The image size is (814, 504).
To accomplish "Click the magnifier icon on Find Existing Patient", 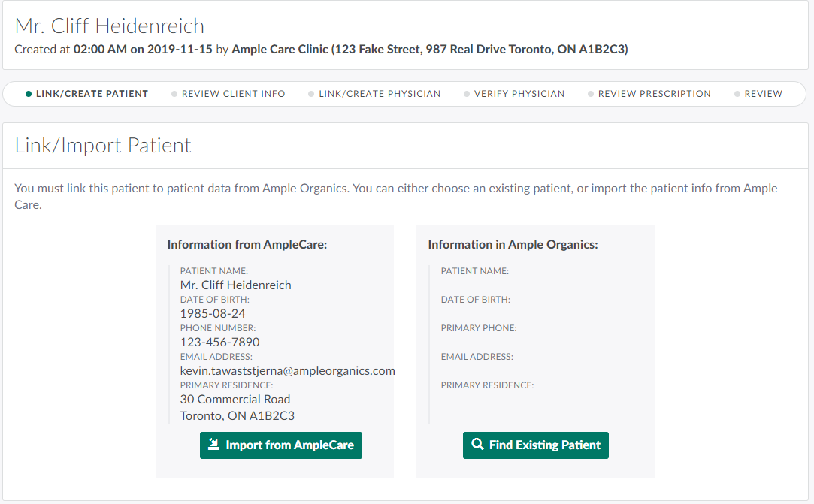I will tap(477, 445).
